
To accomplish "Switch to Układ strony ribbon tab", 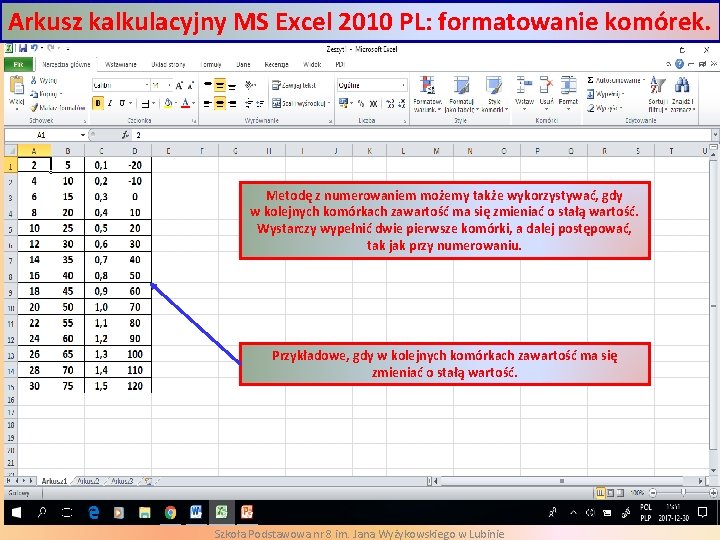I will point(169,64).
